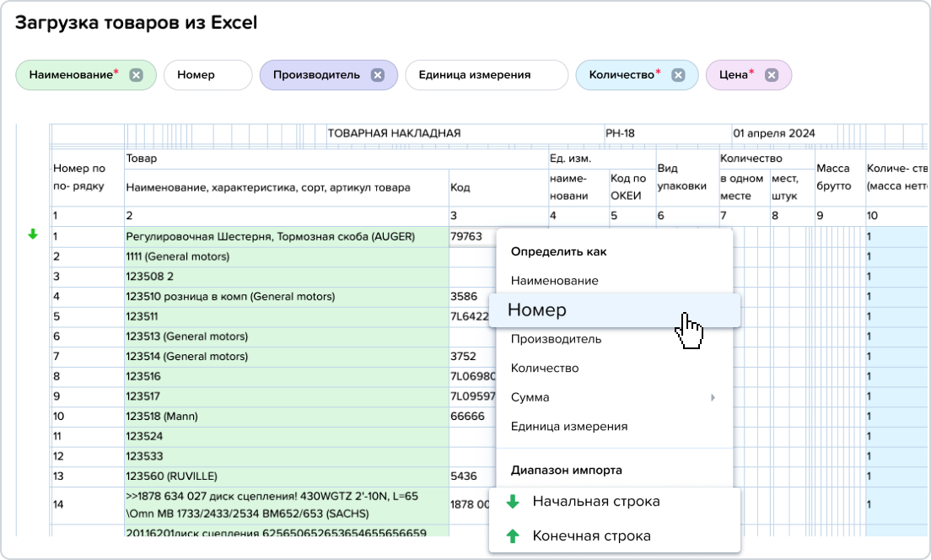Expand the Сумма submenu arrow
This screenshot has width=931, height=560.
[713, 397]
